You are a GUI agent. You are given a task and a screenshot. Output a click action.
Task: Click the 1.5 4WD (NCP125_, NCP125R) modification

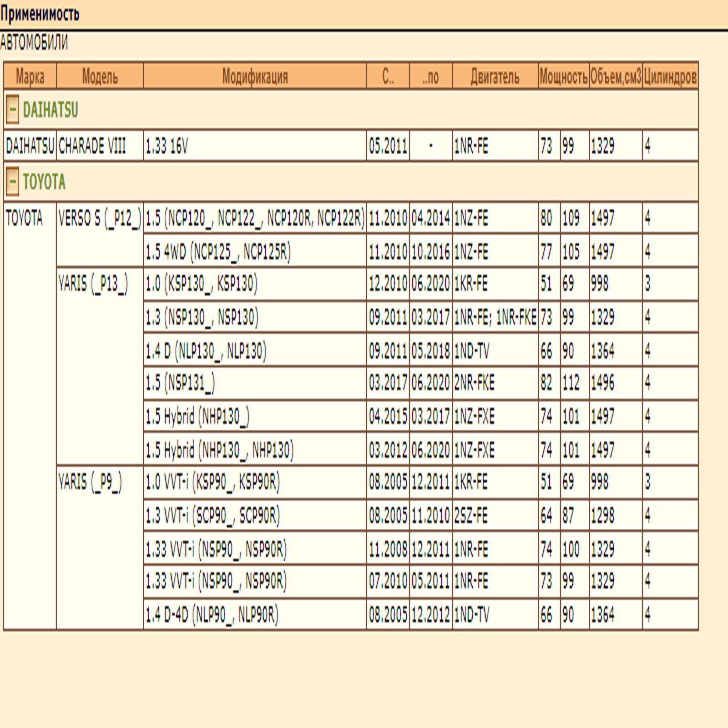tap(218, 252)
